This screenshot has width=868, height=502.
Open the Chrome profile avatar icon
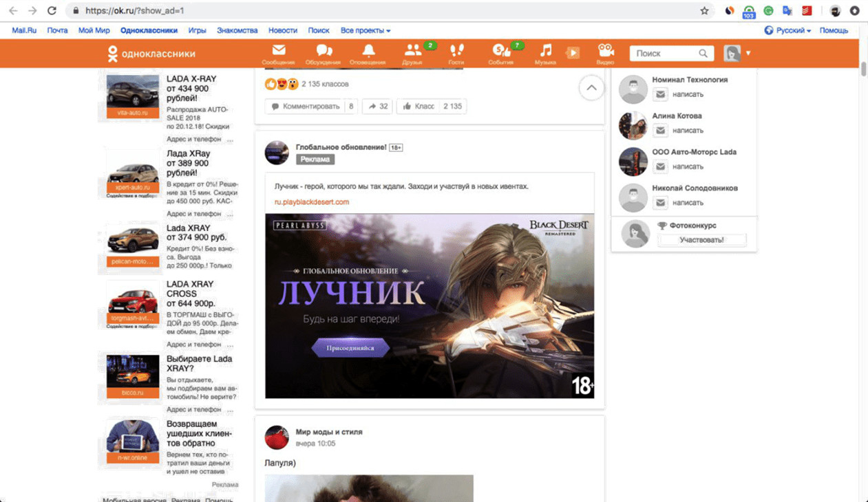pyautogui.click(x=835, y=11)
